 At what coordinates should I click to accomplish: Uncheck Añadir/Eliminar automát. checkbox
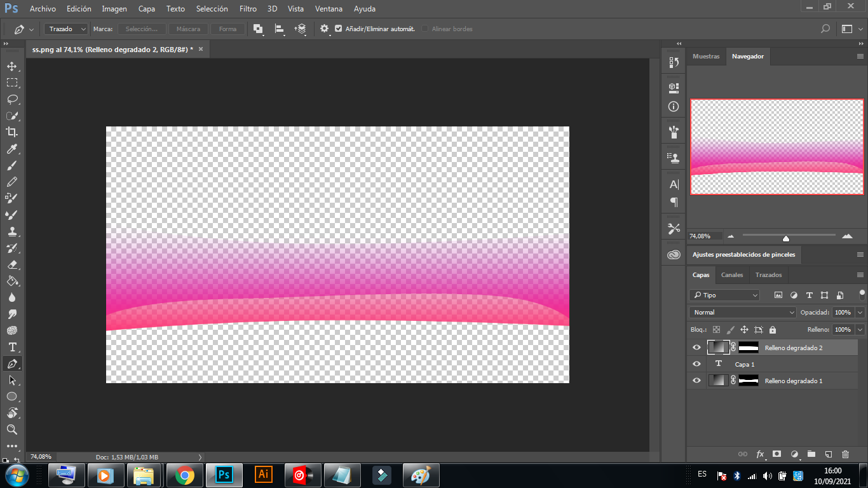[338, 29]
